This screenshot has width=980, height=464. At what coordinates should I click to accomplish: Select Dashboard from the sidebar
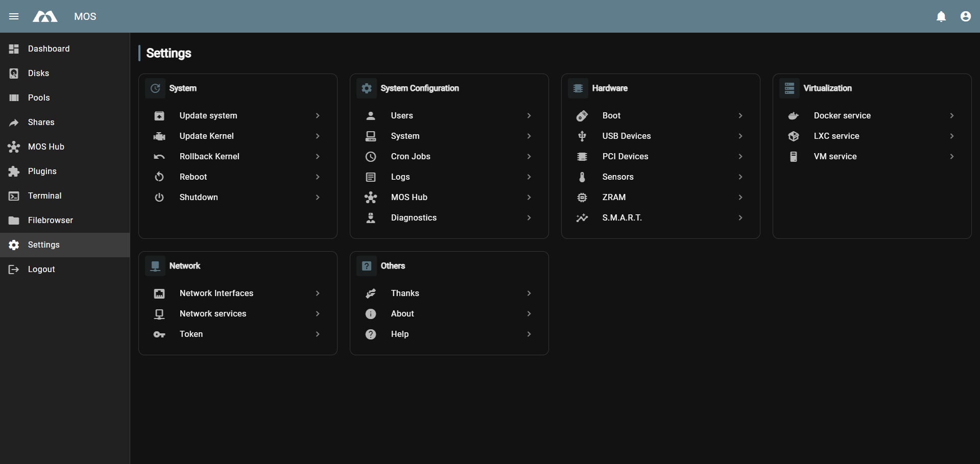[49, 48]
